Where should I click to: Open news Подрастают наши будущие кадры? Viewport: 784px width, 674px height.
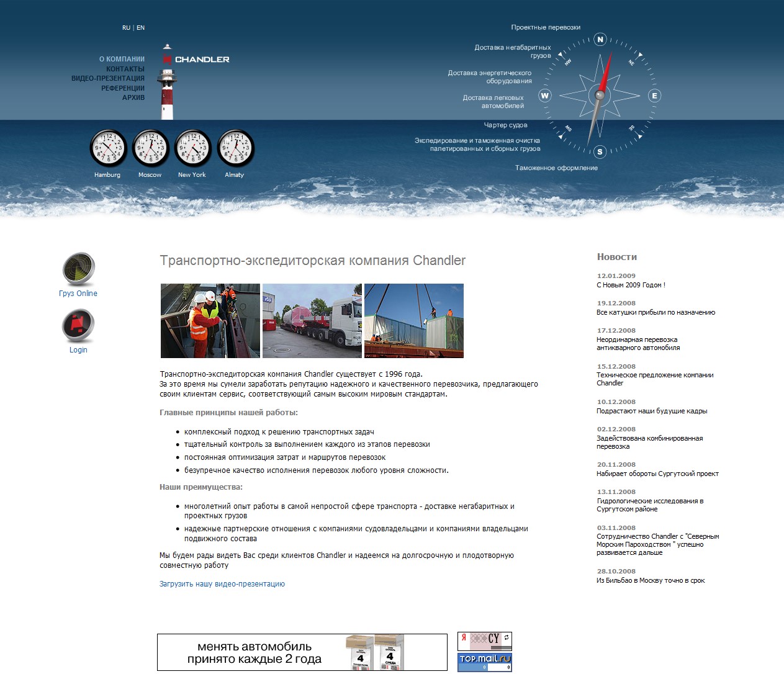652,411
